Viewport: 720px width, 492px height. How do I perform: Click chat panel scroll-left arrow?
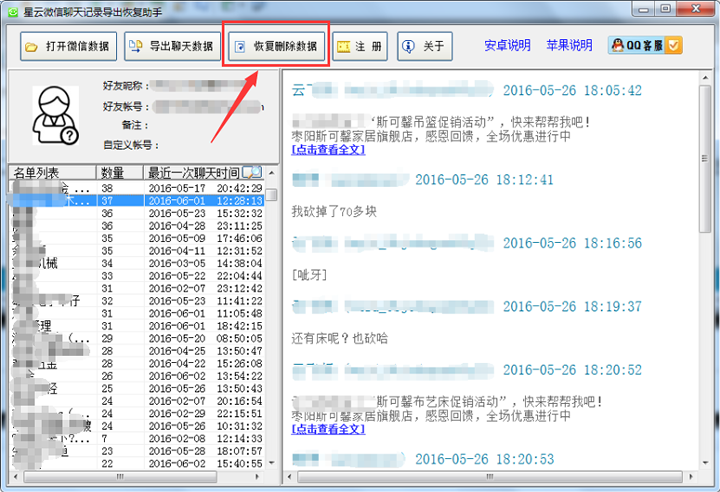[x=290, y=477]
